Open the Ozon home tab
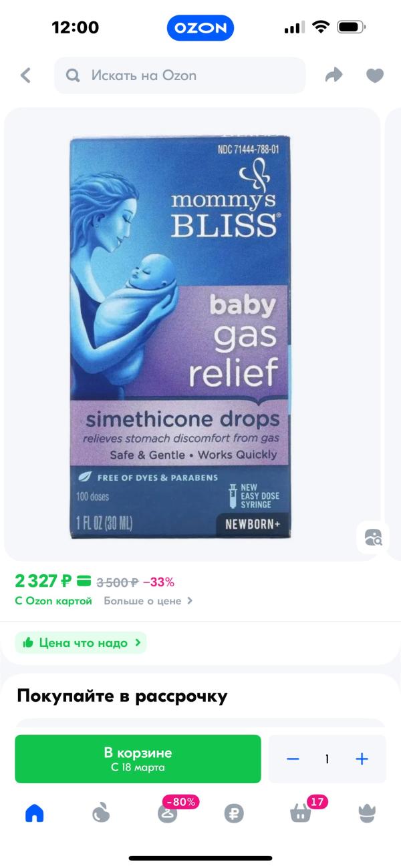Screen dimensions: 401x868 (34, 813)
